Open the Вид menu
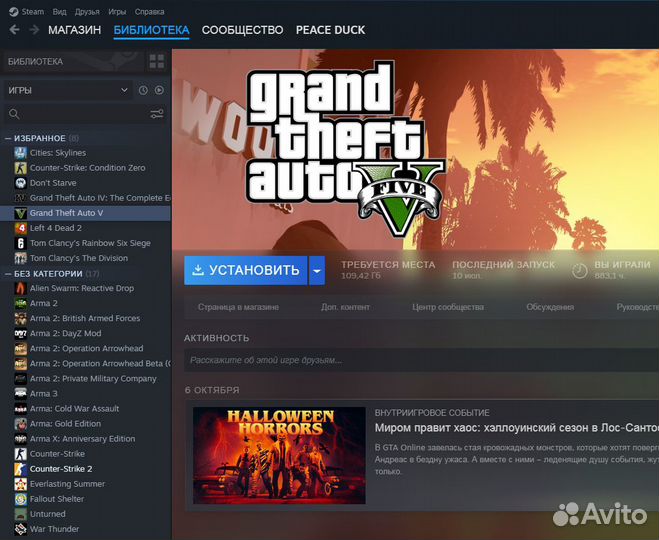The image size is (659, 540). pyautogui.click(x=59, y=12)
